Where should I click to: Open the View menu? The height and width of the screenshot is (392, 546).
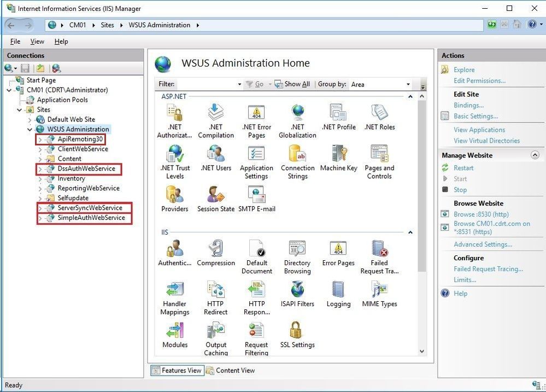point(37,41)
